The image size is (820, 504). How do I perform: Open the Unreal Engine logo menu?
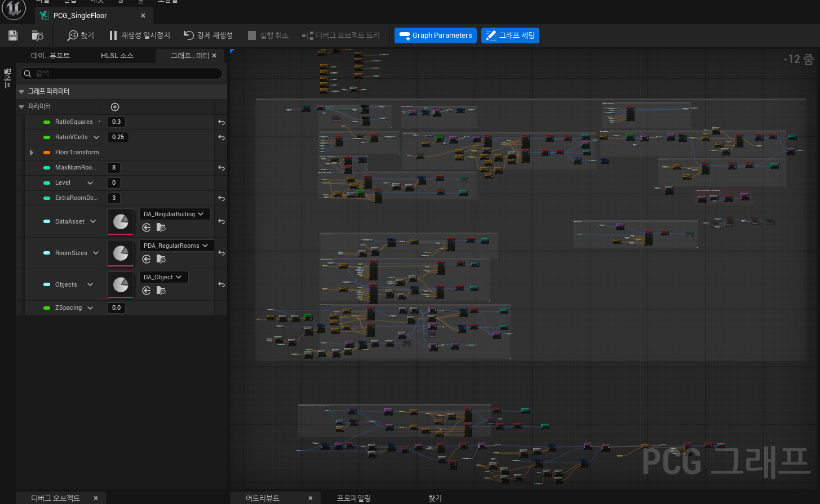[14, 9]
